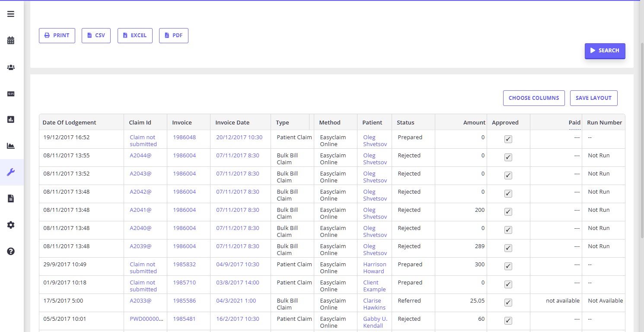Open the bar chart reports icon
Viewport: 644px width, 332px height.
point(11,119)
